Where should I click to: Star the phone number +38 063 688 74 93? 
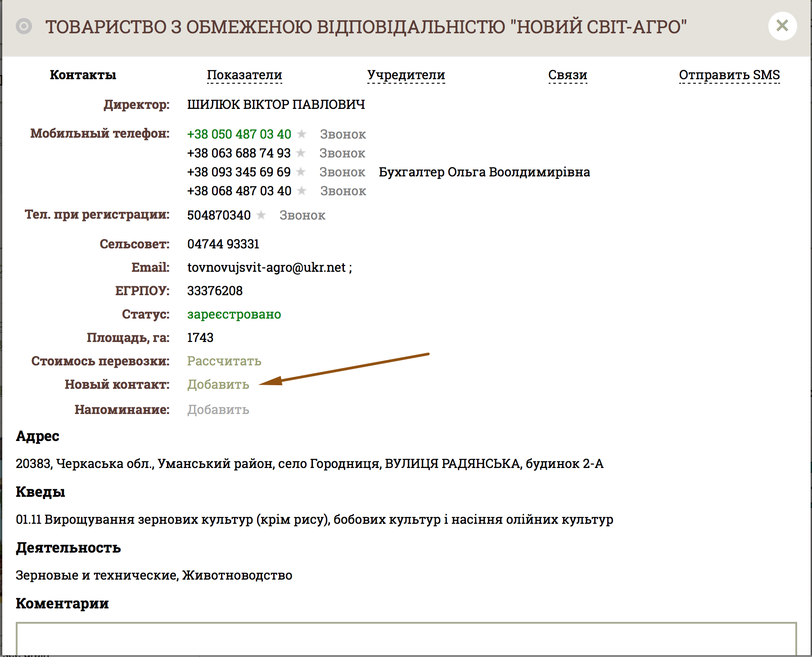(x=301, y=153)
